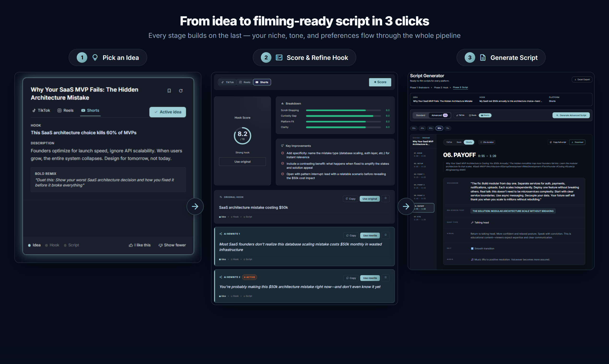Click the sparkle icon beside AI Rewrite 1
Viewport: 609px width, 364px height.
(221, 234)
